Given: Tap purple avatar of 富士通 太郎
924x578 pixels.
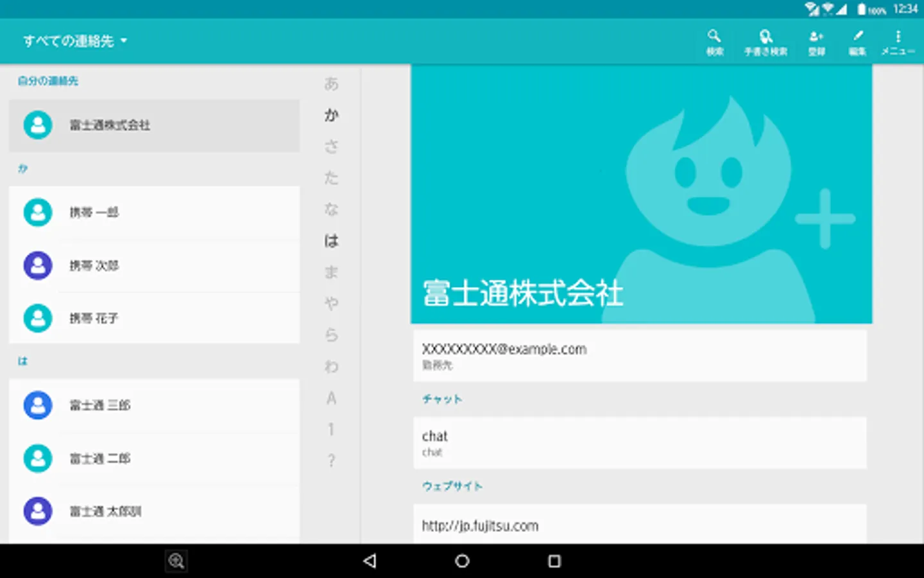Looking at the screenshot, I should click(38, 511).
